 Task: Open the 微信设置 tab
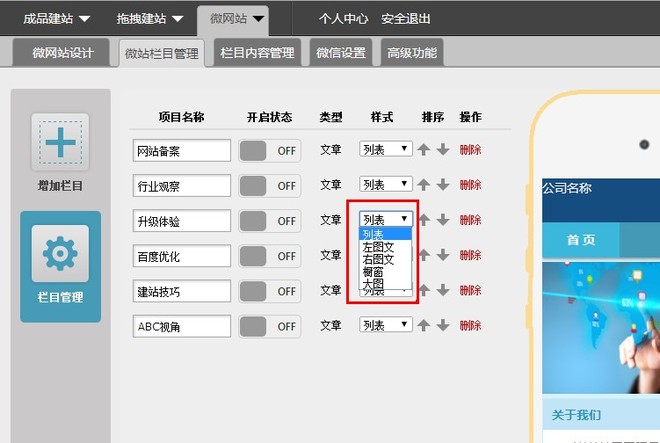pos(341,53)
